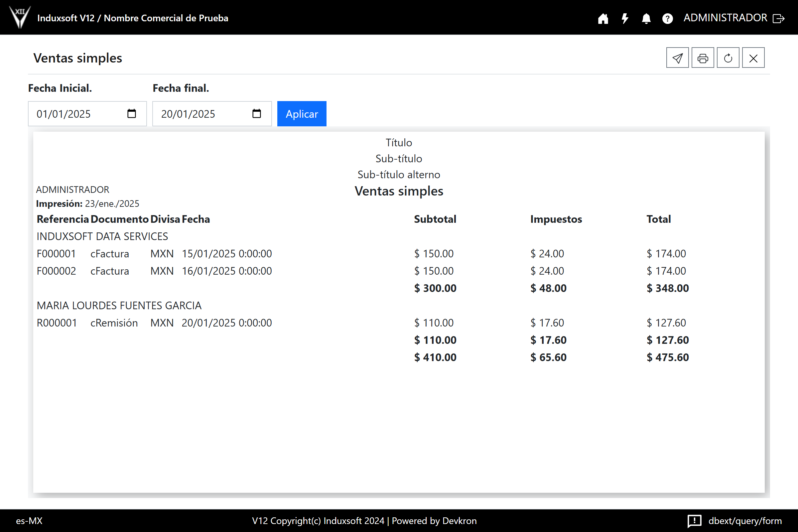Select remission row R000001

click(x=57, y=323)
